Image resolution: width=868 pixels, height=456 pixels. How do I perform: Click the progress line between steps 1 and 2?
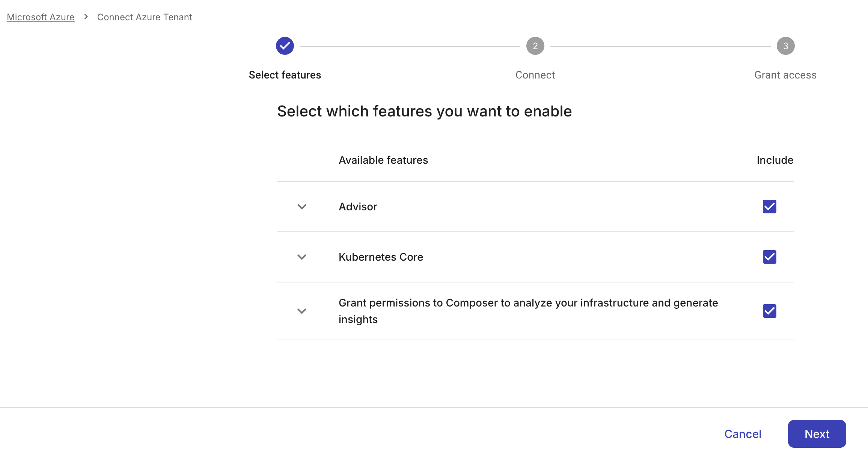409,45
